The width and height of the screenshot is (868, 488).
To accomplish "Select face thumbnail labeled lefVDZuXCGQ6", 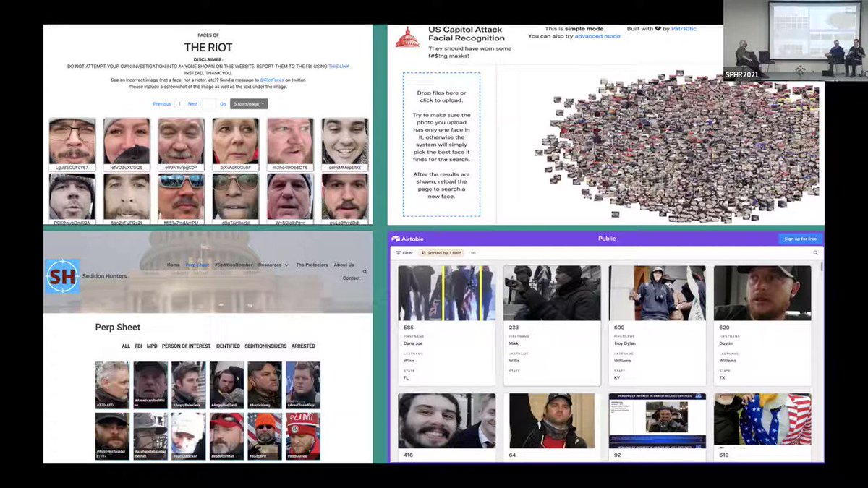I will click(x=127, y=145).
